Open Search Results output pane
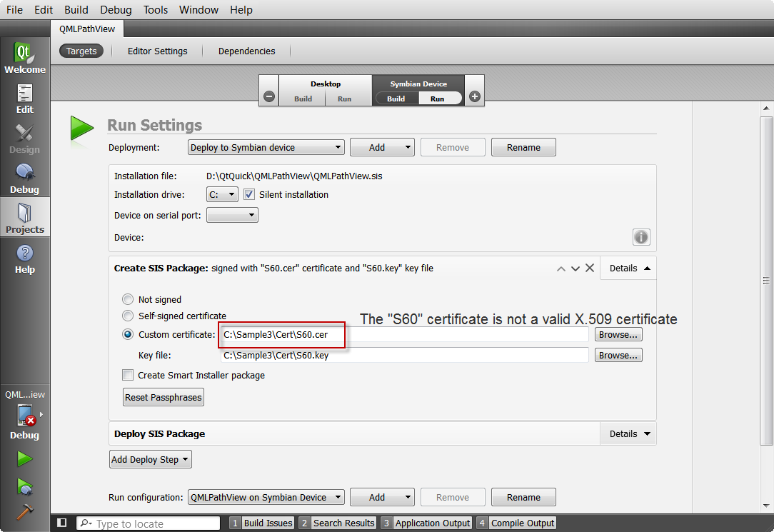 point(338,523)
